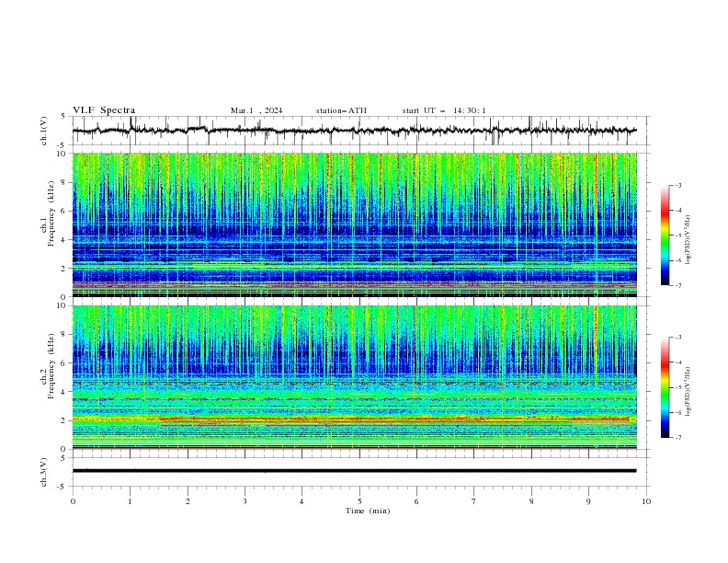Click the "2" kHz tick of ch.2 spectrogram
The width and height of the screenshot is (728, 563).
click(64, 420)
